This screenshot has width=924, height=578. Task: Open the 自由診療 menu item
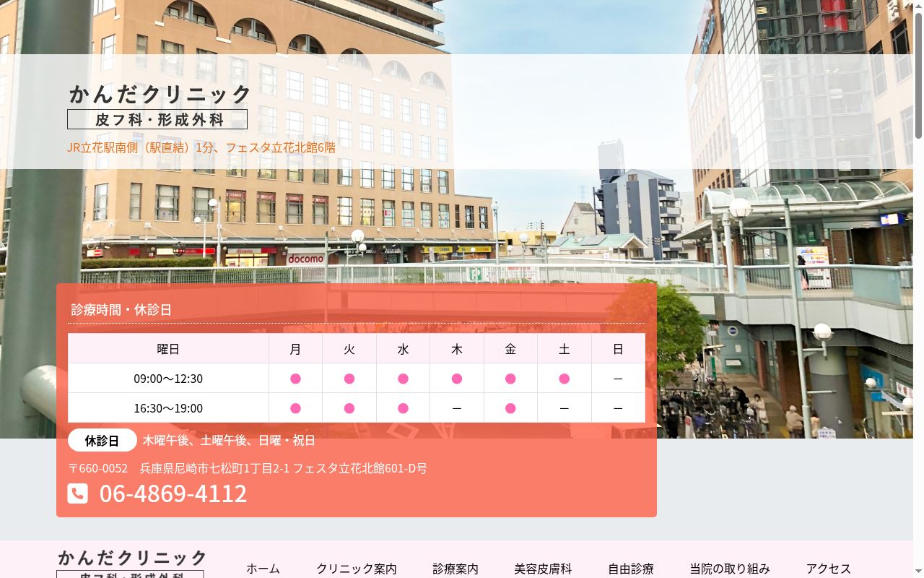(x=631, y=569)
